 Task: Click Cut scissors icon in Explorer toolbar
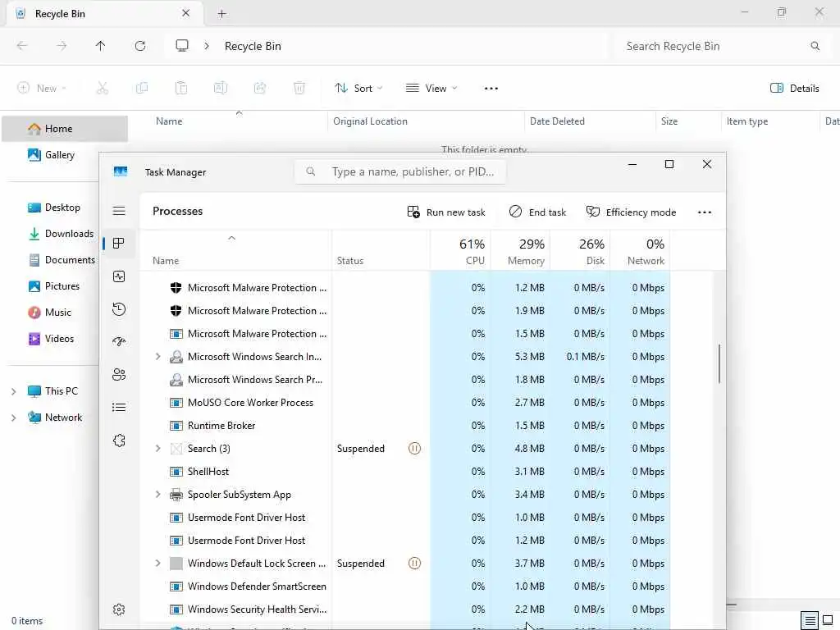coord(103,89)
